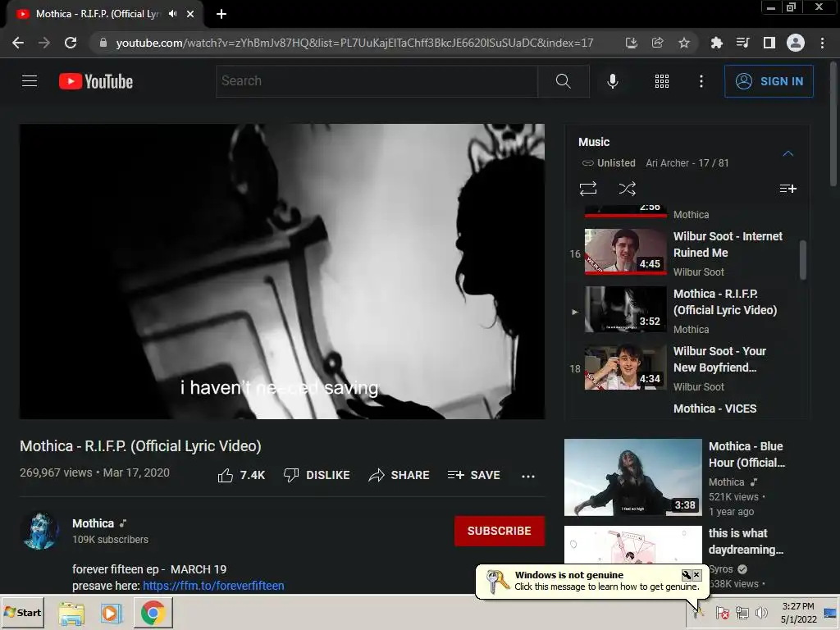Toggle shuffle playlist icon
Screen dimensions: 840x630
627,189
